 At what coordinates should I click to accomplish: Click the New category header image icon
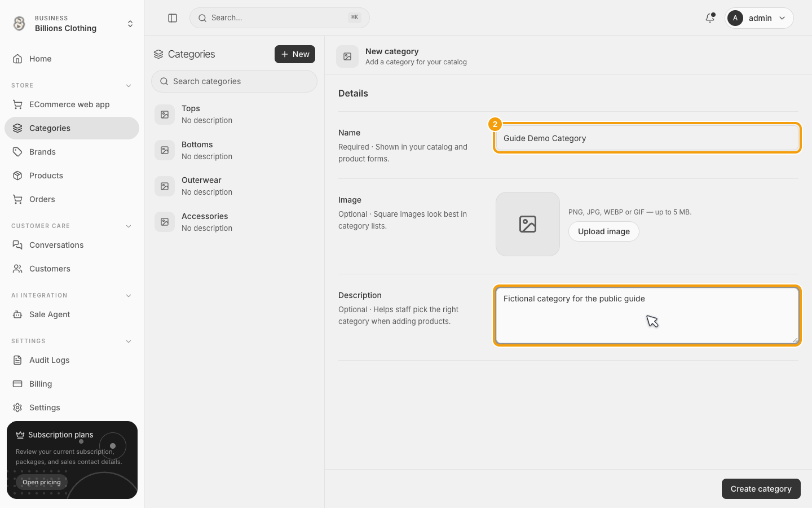pyautogui.click(x=347, y=56)
